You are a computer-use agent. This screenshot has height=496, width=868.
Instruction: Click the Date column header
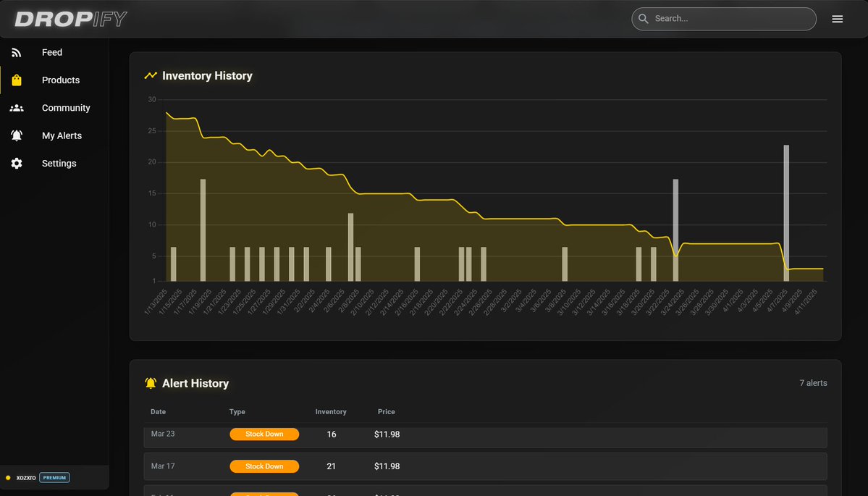pos(159,412)
